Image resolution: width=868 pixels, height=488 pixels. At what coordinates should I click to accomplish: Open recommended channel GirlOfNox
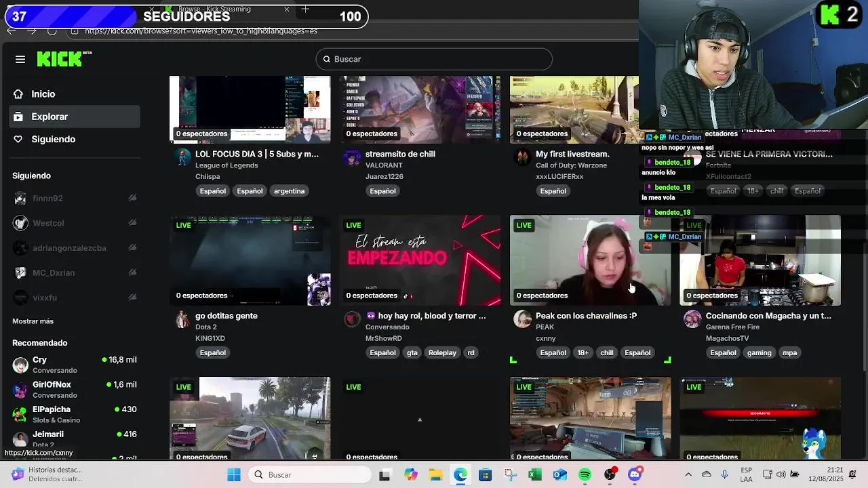click(x=75, y=390)
